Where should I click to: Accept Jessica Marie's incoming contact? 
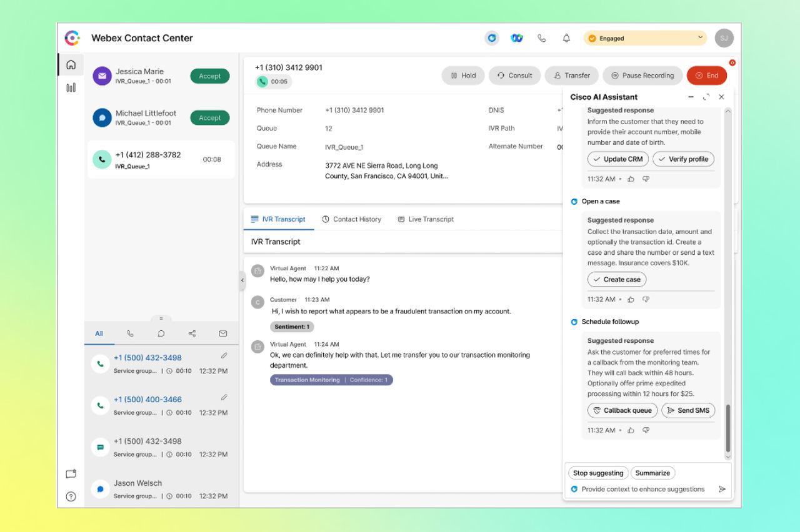tap(209, 76)
